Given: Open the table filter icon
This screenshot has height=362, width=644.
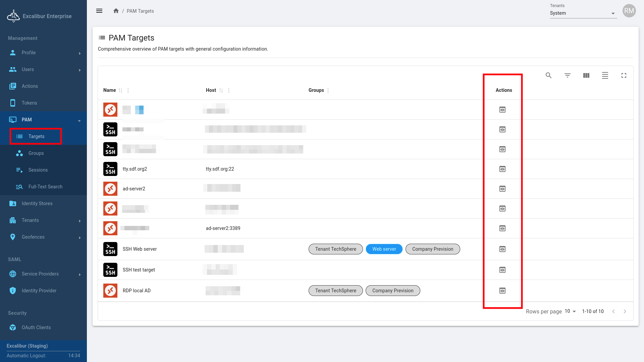Looking at the screenshot, I should (x=567, y=75).
